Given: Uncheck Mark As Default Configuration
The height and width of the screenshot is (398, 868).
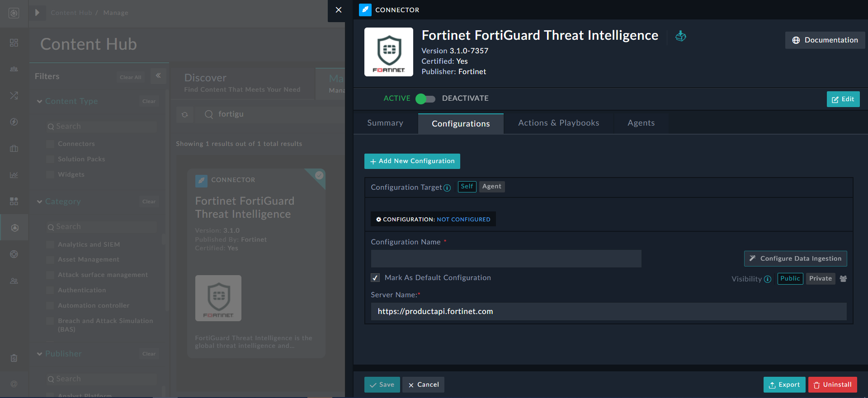Looking at the screenshot, I should (x=375, y=278).
